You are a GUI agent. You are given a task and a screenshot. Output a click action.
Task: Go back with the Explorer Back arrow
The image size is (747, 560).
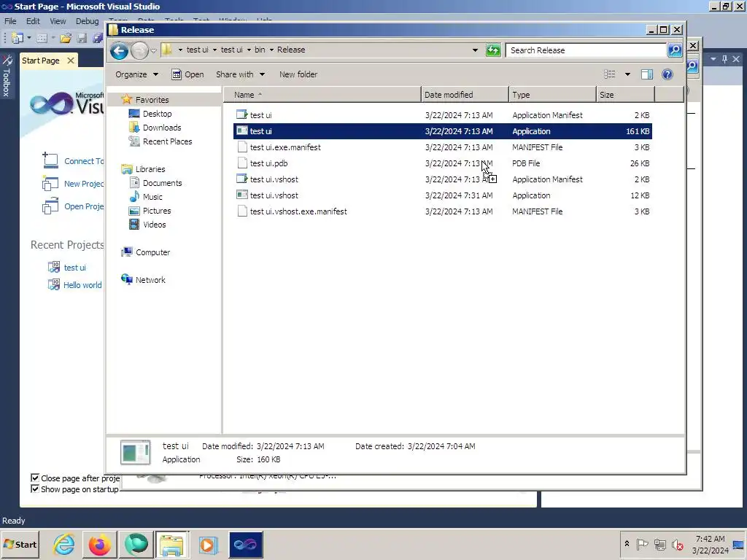(119, 50)
